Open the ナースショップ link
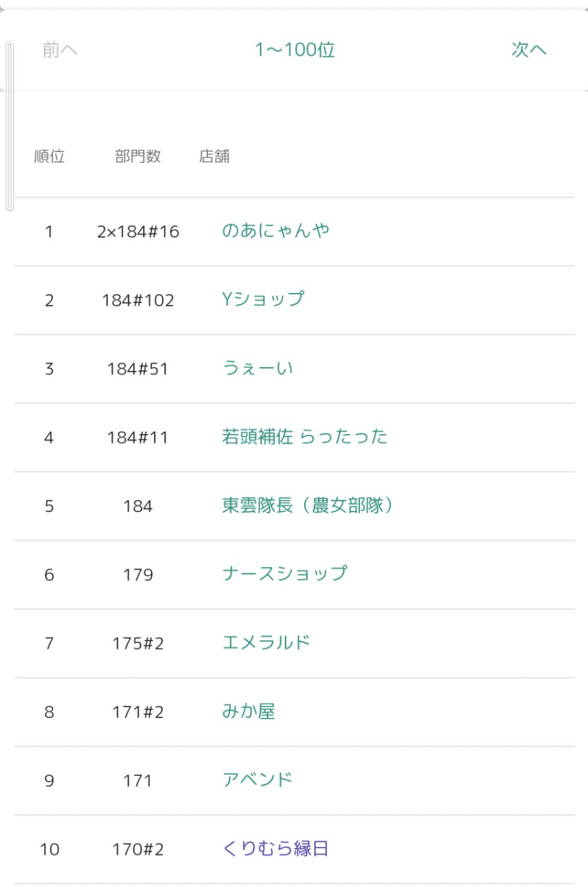Image resolution: width=588 pixels, height=895 pixels. coord(284,574)
